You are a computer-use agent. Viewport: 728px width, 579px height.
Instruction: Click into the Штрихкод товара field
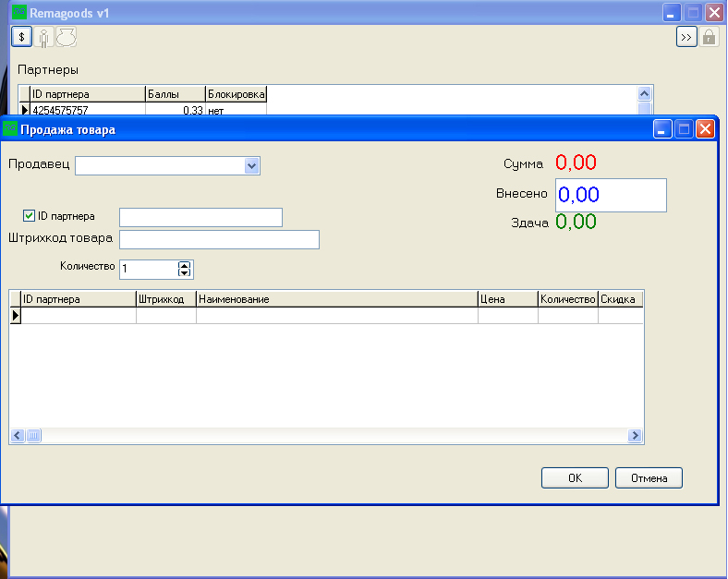pyautogui.click(x=219, y=240)
